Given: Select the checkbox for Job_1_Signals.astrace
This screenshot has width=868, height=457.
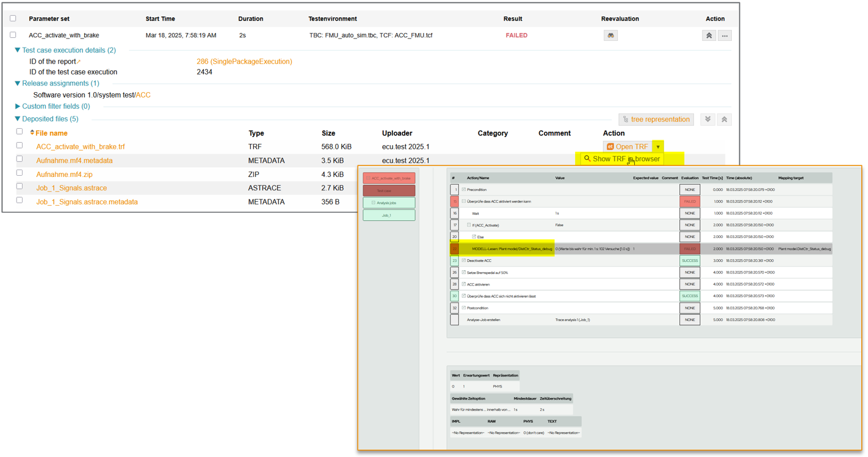Looking at the screenshot, I should click(20, 187).
